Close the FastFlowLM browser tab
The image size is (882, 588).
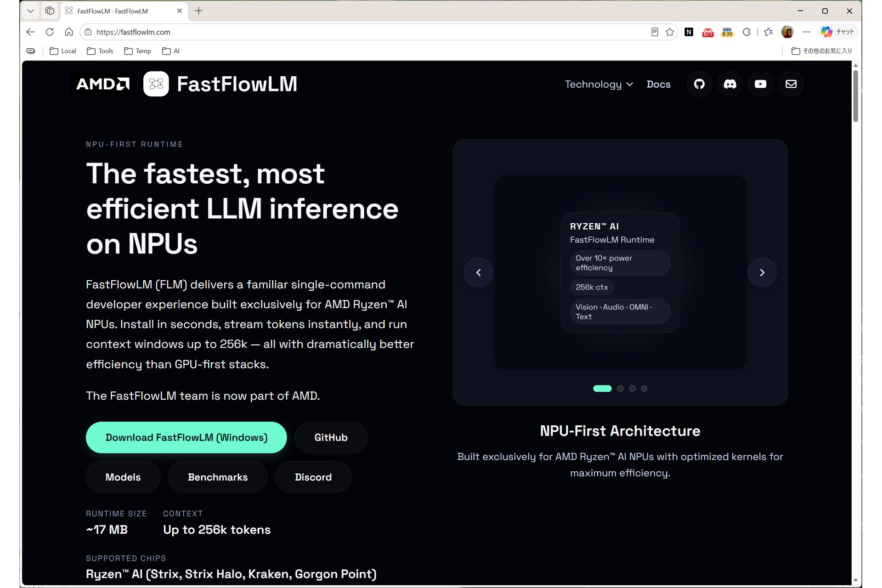coord(180,11)
